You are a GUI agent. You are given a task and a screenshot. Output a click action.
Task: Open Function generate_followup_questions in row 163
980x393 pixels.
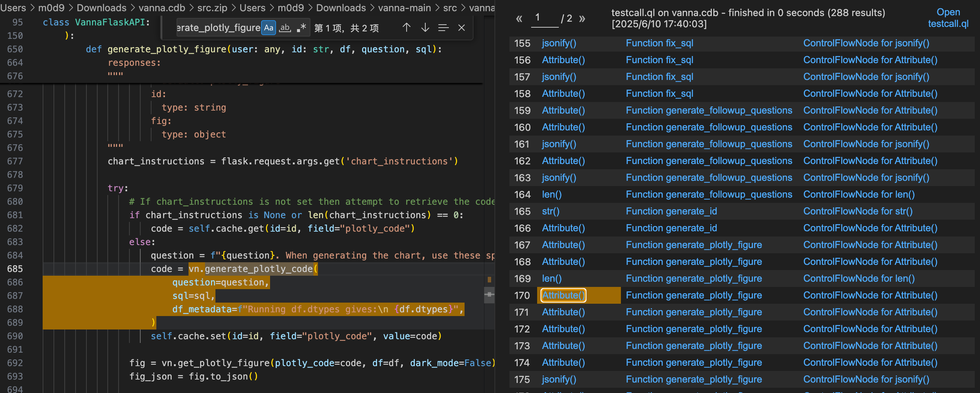click(709, 177)
